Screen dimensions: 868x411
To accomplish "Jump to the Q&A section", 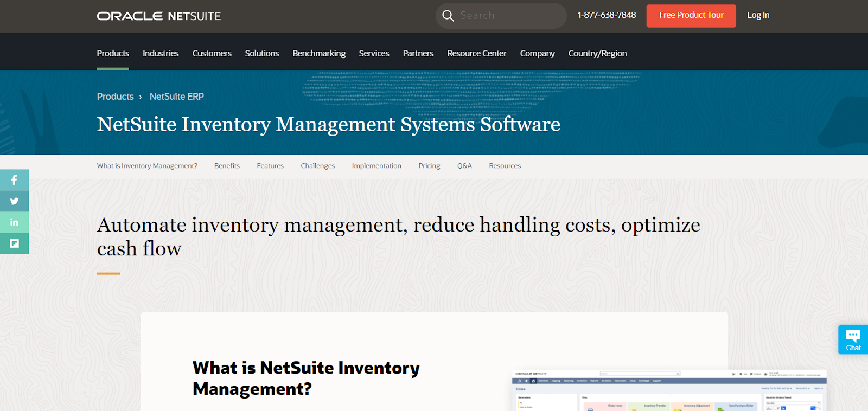I will (464, 166).
